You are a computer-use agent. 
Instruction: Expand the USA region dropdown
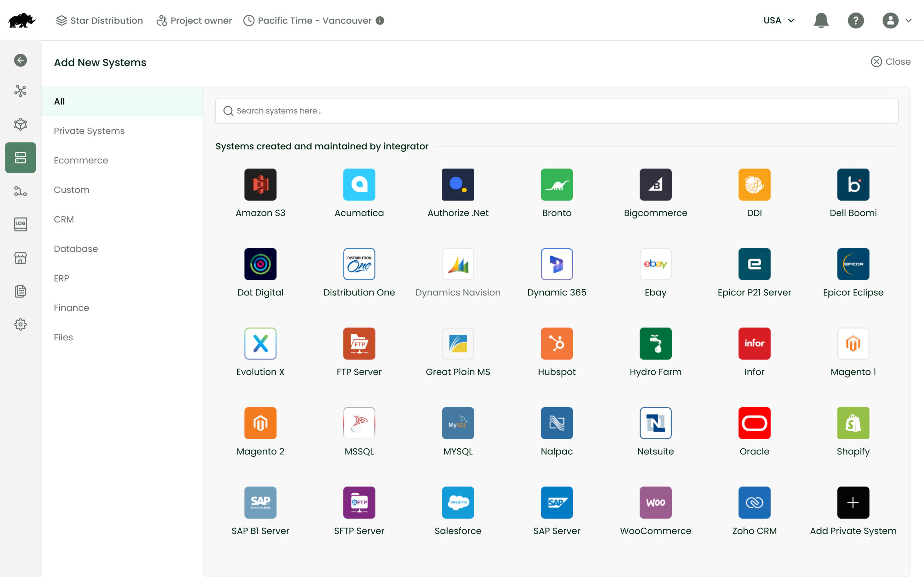pos(779,20)
